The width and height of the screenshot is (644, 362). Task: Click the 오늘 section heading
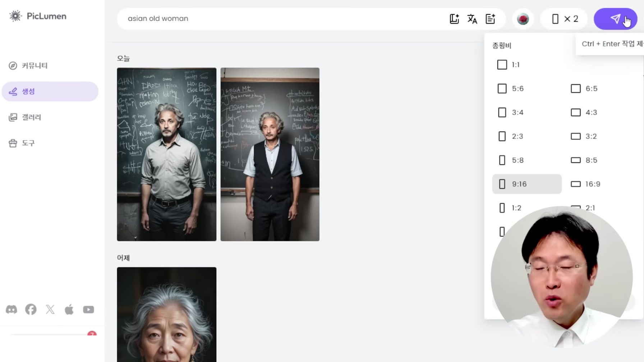(123, 58)
